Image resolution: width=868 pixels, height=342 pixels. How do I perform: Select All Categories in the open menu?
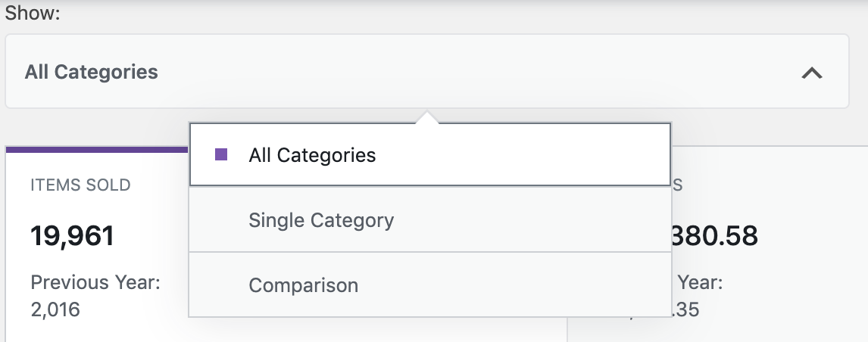click(x=312, y=155)
